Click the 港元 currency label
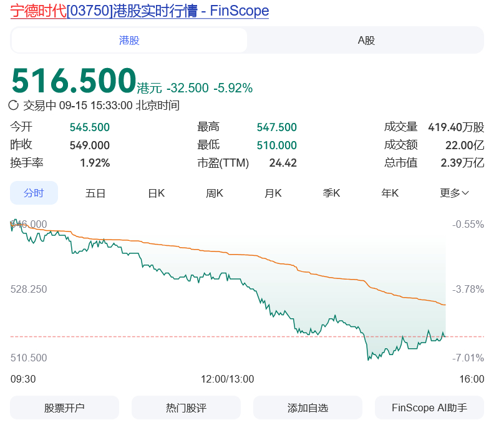This screenshot has height=425, width=504. click(x=150, y=88)
